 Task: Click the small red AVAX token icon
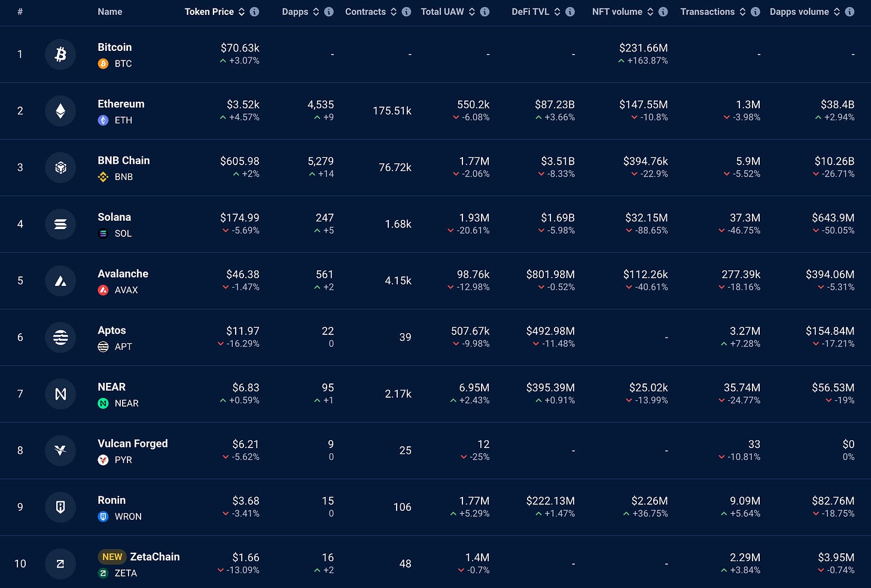(x=103, y=290)
